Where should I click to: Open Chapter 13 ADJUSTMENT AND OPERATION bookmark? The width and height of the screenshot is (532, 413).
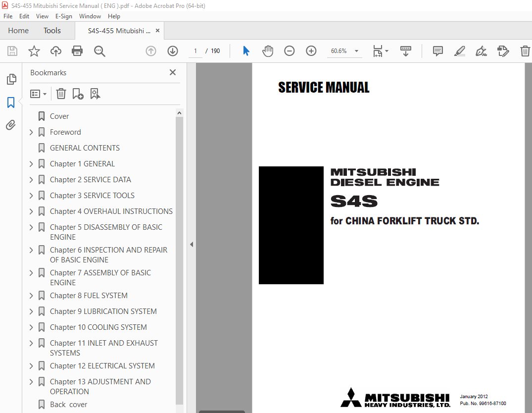click(x=100, y=387)
